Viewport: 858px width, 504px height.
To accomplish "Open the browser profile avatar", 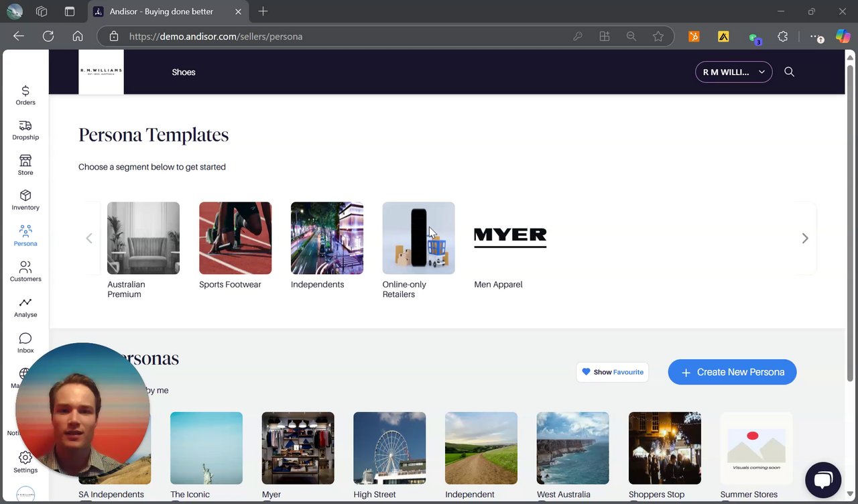I will click(x=14, y=11).
